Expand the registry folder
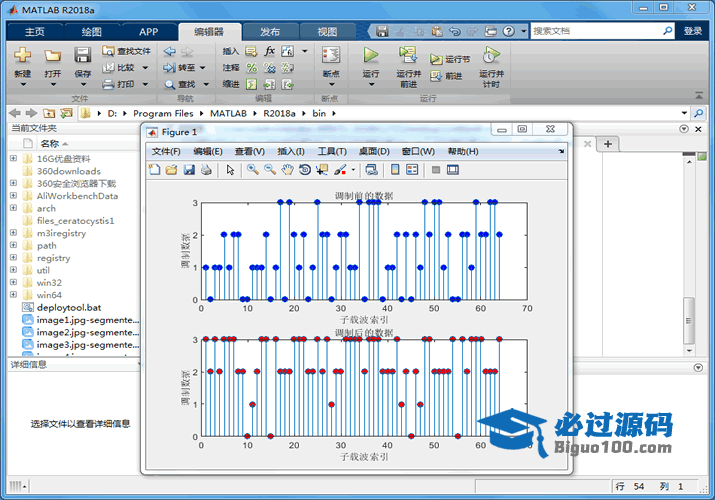Screen dimensions: 715x500 (x=13, y=257)
